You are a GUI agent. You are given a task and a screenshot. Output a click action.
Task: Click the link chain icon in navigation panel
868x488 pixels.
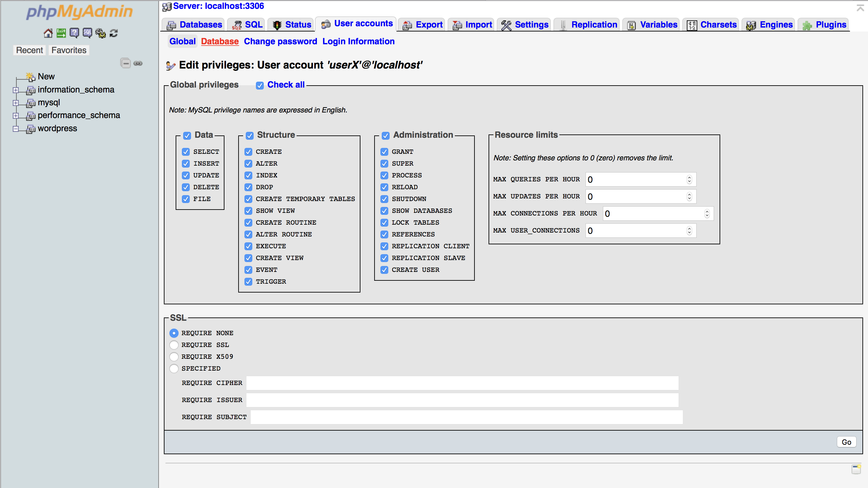(138, 63)
